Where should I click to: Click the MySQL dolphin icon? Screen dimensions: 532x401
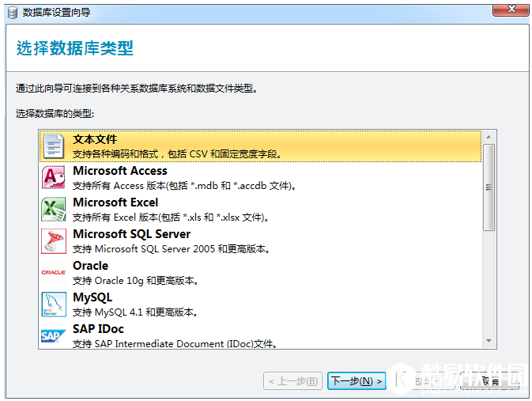[x=53, y=305]
